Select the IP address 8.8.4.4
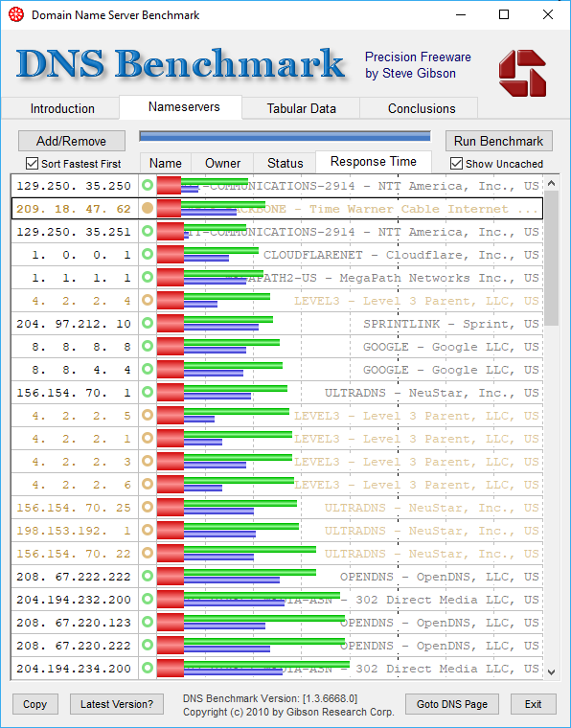This screenshot has height=728, width=571. coord(81,370)
